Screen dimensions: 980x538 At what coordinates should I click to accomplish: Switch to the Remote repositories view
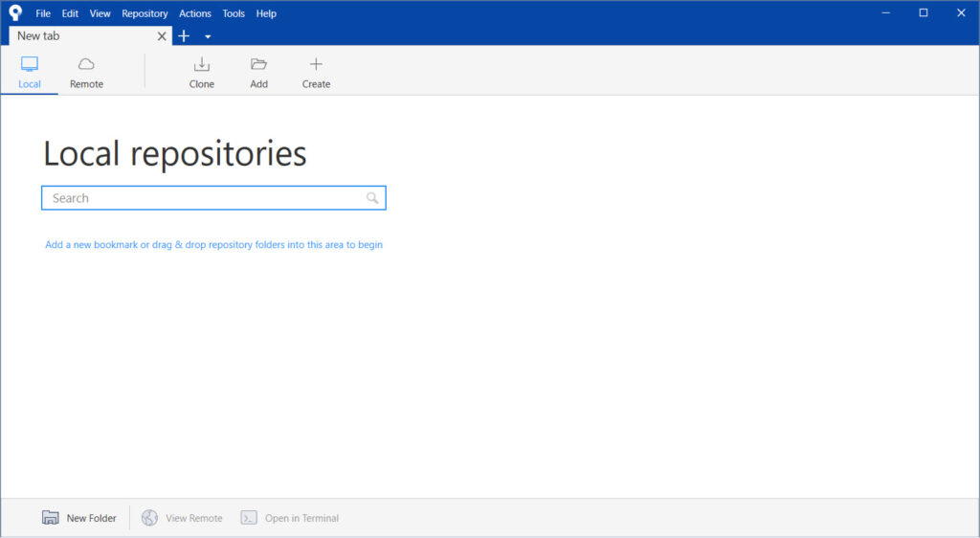(86, 73)
